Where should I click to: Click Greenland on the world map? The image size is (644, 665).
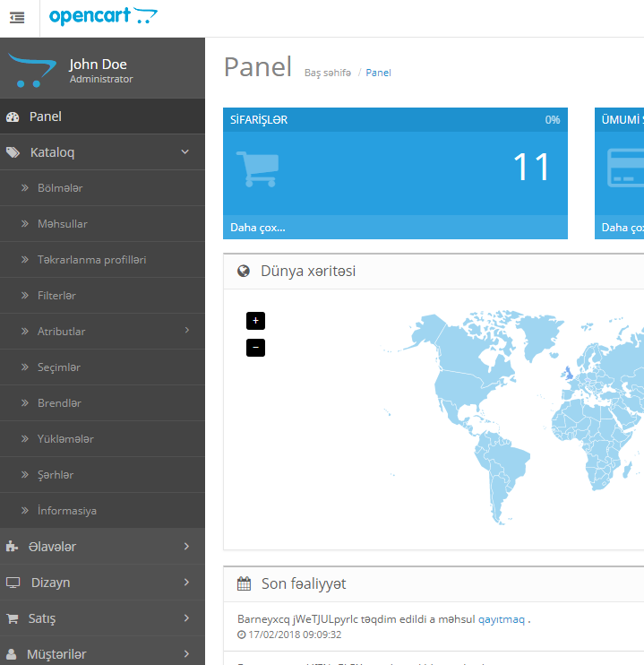click(x=539, y=335)
